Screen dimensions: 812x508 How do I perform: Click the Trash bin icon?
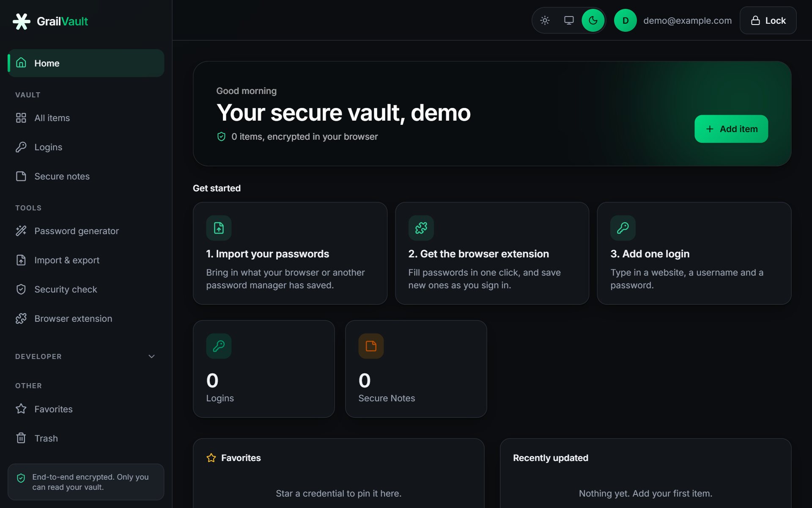pyautogui.click(x=21, y=438)
